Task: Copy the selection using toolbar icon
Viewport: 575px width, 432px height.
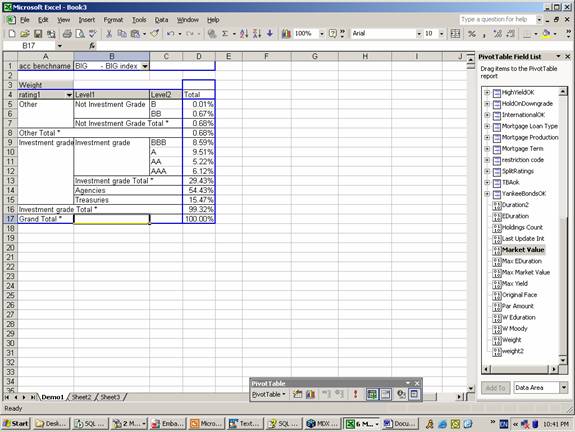Action: coord(122,34)
